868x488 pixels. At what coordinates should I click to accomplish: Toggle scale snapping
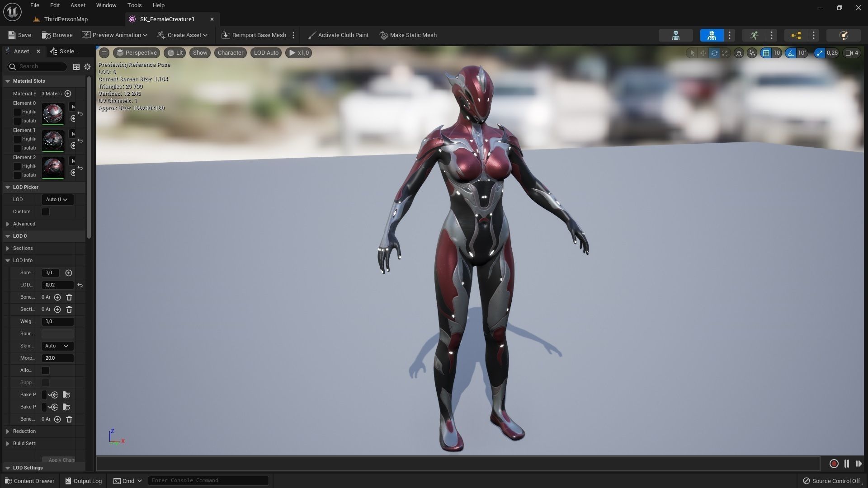pyautogui.click(x=820, y=53)
